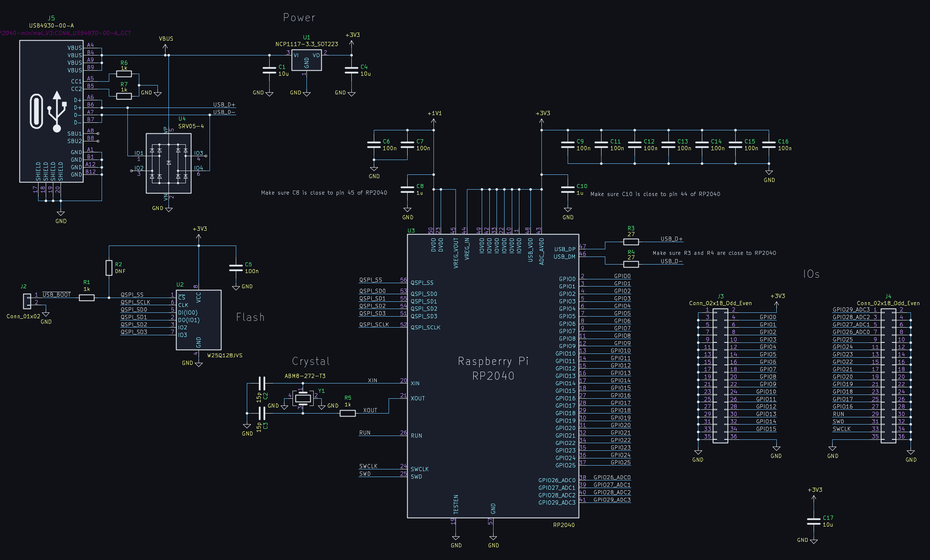Select the J2 Conn_01x02 connector symbol

[x=27, y=301]
